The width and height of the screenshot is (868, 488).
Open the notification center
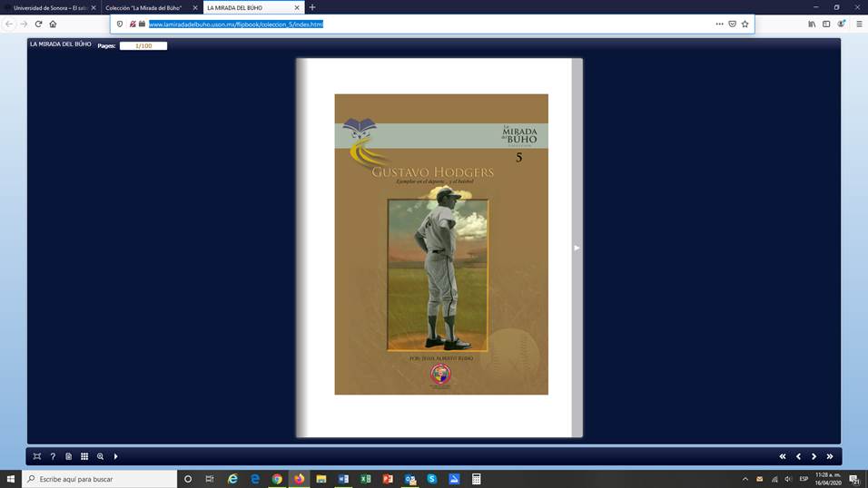click(855, 479)
